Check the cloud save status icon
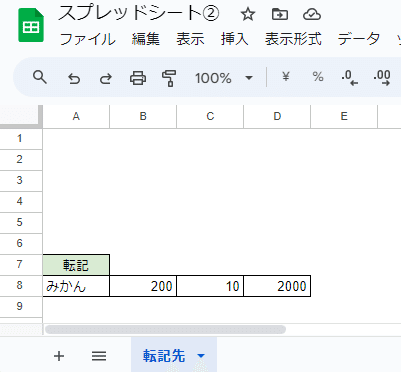The height and width of the screenshot is (372, 401). point(312,14)
